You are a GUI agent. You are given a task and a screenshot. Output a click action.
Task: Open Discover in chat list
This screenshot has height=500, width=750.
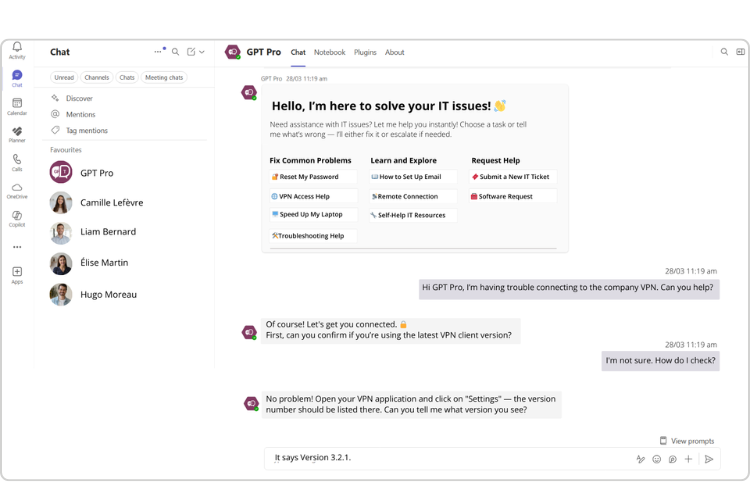[79, 98]
